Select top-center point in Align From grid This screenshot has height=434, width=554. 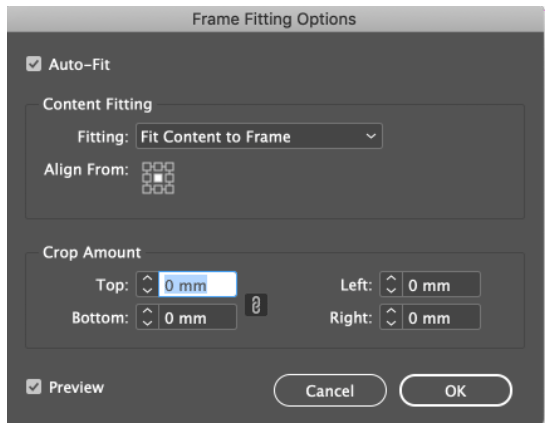[x=158, y=167]
